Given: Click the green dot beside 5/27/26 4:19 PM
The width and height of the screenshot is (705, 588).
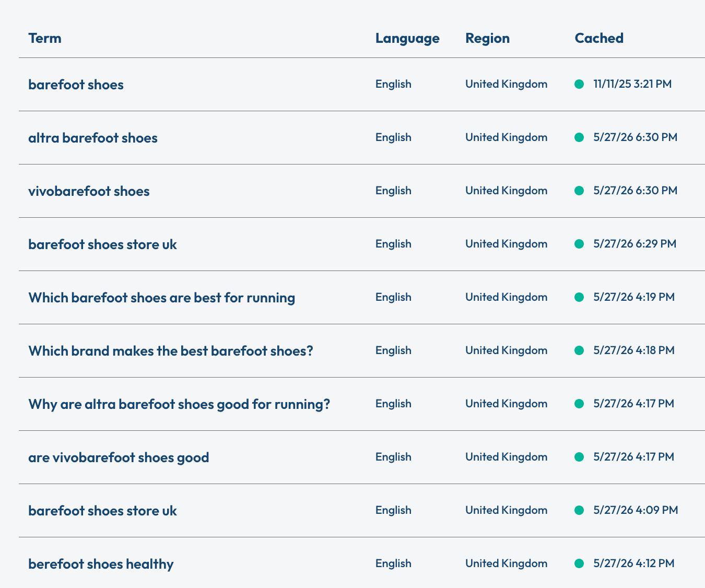Looking at the screenshot, I should tap(579, 297).
